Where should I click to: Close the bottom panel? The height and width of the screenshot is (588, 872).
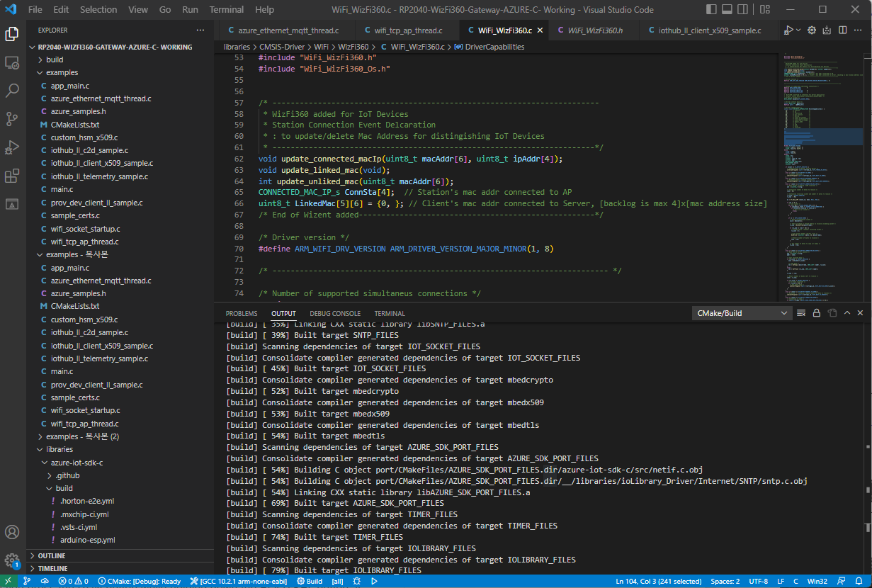(x=860, y=313)
